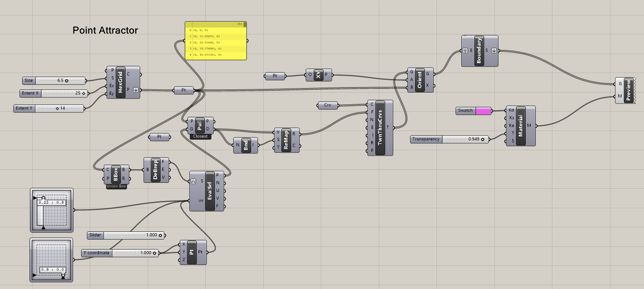This screenshot has width=644, height=289.
Task: Click the pink color Swatch
Action: pyautogui.click(x=483, y=111)
